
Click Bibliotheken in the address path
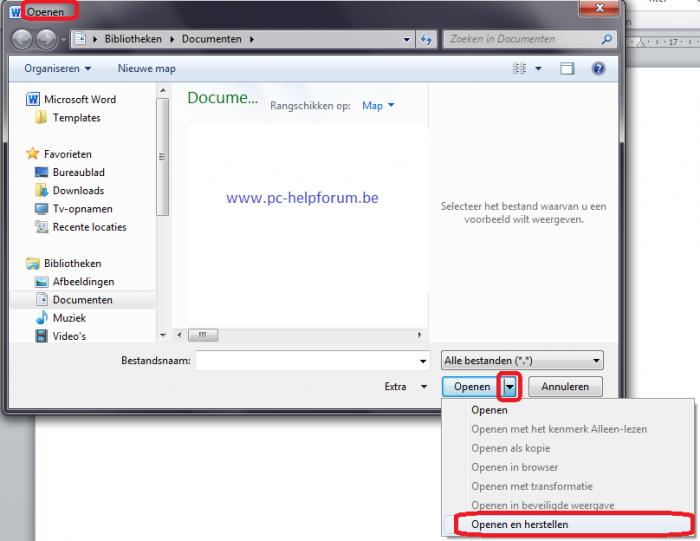pyautogui.click(x=133, y=39)
